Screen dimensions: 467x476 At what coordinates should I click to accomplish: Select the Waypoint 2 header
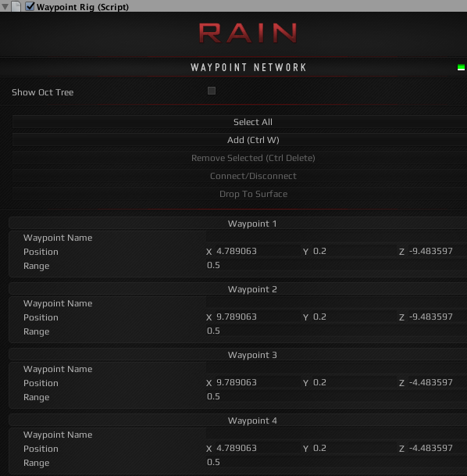[238, 289]
